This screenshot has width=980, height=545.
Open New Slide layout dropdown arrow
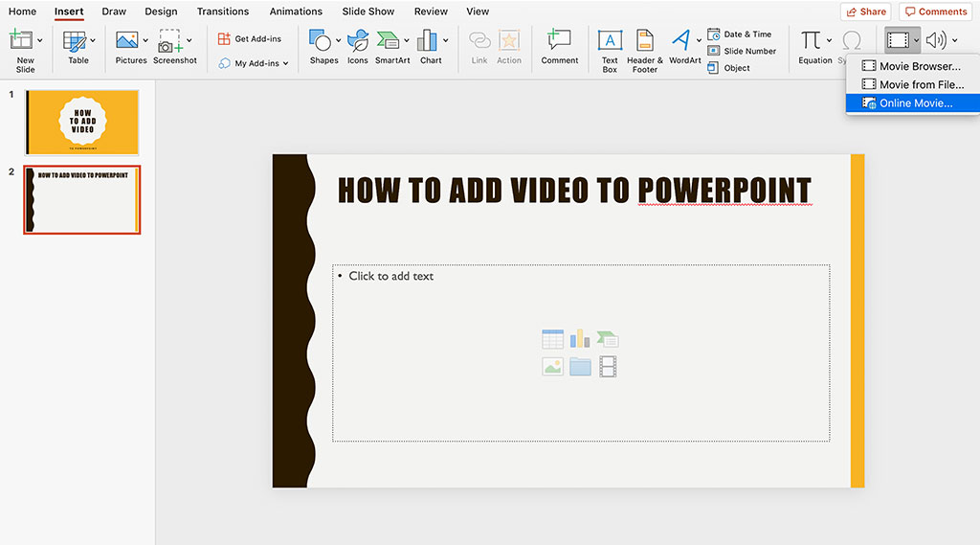[40, 40]
